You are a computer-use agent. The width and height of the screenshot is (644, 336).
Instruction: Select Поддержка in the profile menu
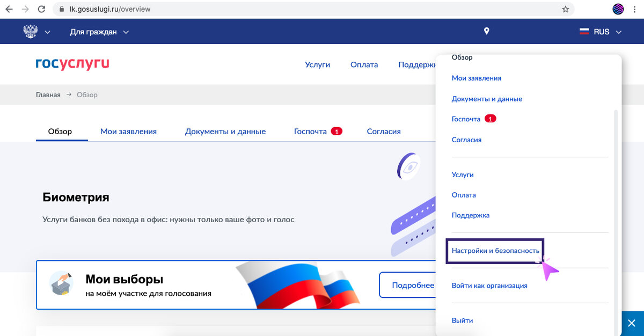point(471,215)
